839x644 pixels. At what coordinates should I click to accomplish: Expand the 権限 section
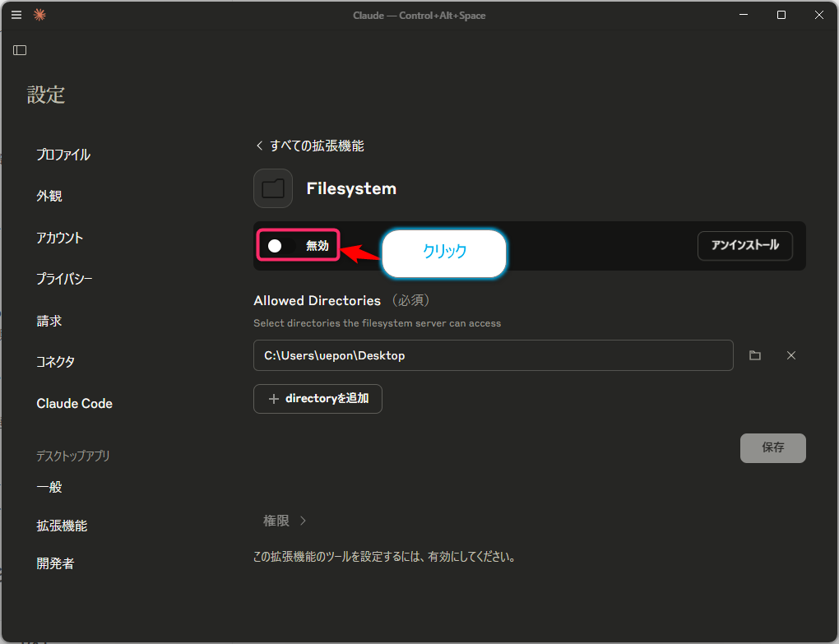coord(285,521)
